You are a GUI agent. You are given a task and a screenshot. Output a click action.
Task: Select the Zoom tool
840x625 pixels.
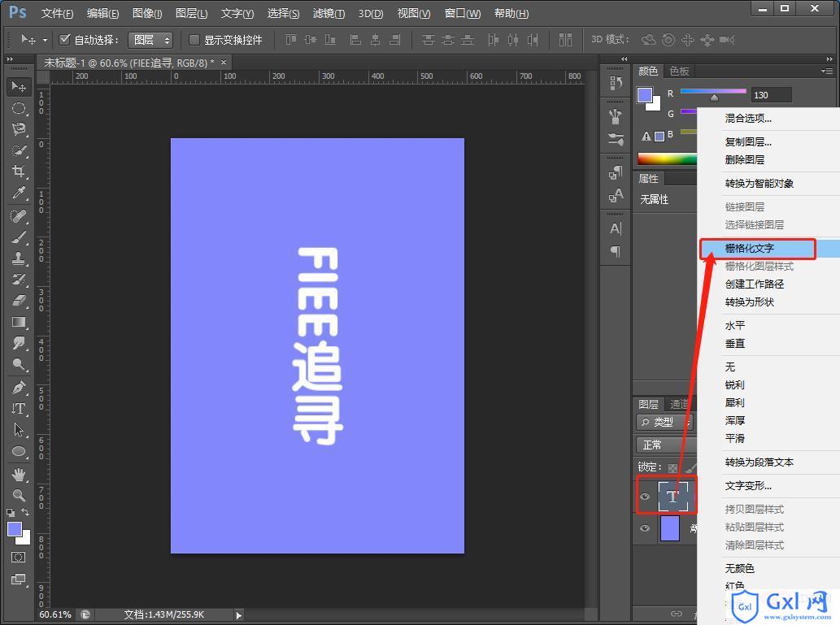click(19, 496)
